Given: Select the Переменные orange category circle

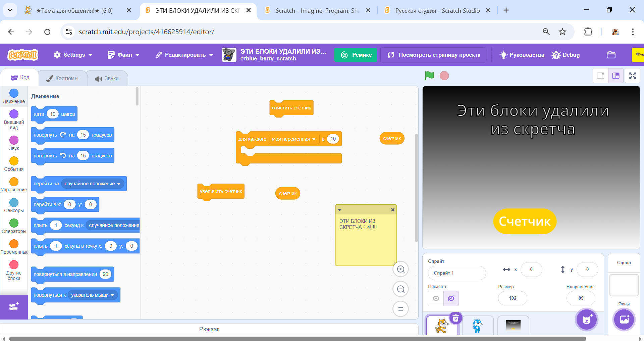Looking at the screenshot, I should pos(14,244).
